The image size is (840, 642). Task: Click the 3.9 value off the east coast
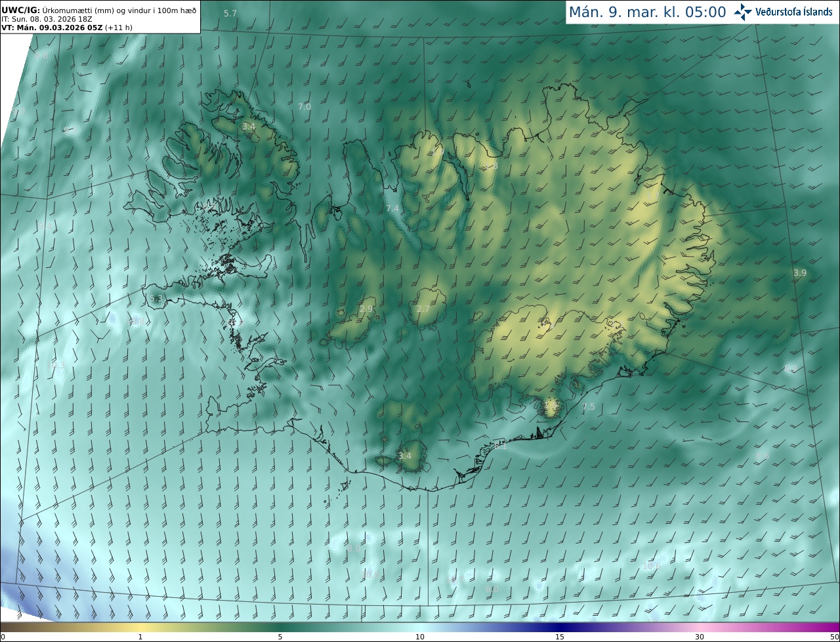point(800,272)
